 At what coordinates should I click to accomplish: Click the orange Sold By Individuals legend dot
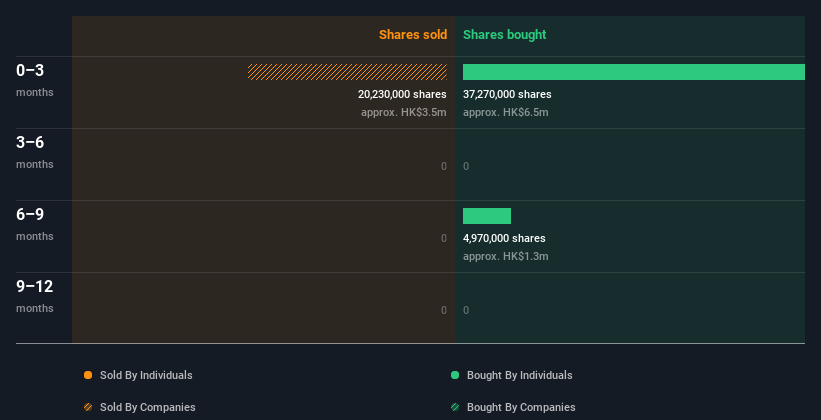point(88,375)
